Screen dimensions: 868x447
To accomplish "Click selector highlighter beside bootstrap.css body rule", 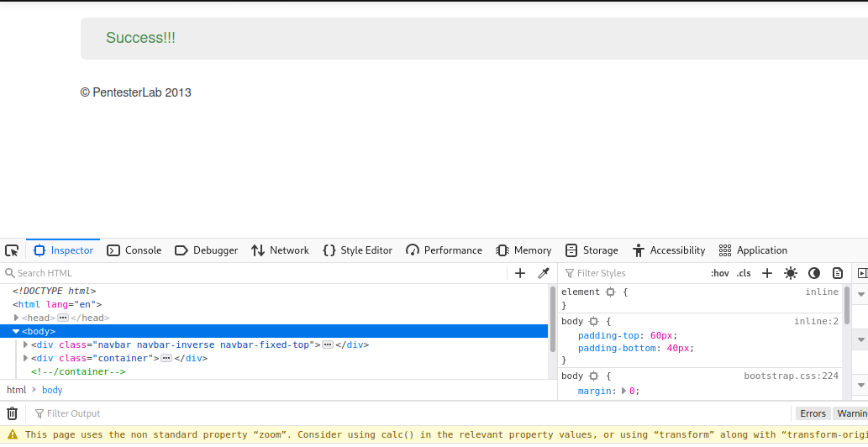I will pos(594,376).
